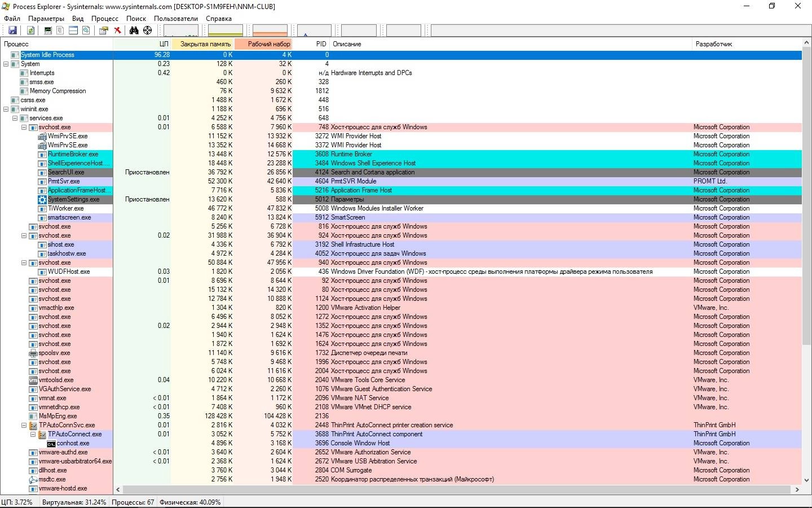Click the Save toolbar icon
The image size is (812, 508).
click(x=12, y=30)
